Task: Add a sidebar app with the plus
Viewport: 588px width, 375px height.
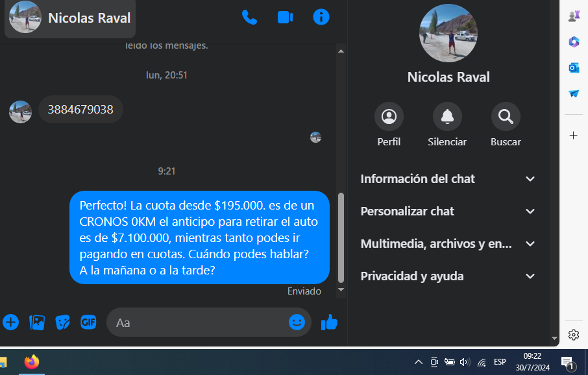Action: (x=573, y=135)
